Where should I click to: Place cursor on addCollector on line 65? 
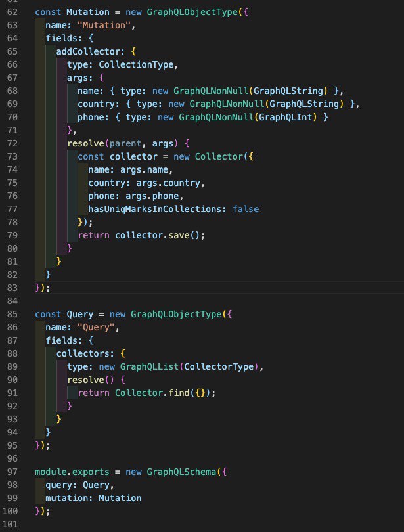pos(88,52)
